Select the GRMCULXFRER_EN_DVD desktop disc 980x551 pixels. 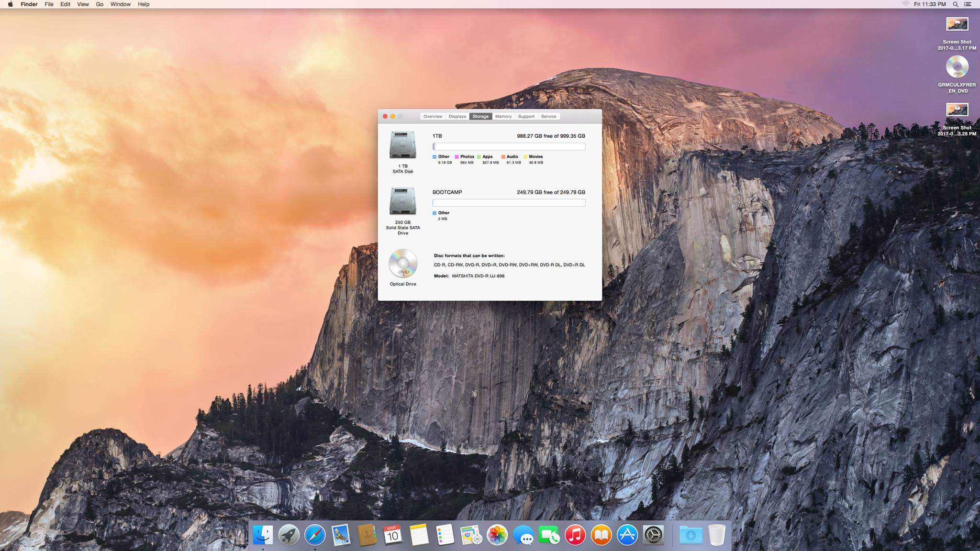pos(957,67)
